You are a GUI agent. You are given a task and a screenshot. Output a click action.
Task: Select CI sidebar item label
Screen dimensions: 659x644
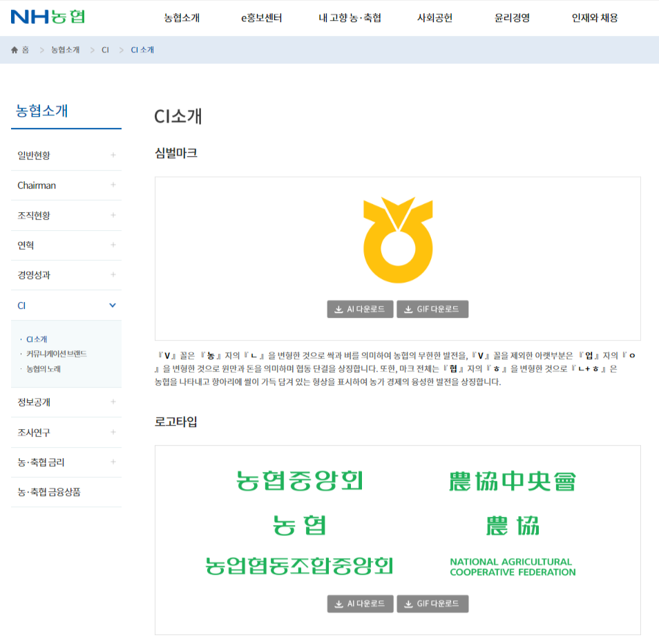(x=21, y=305)
